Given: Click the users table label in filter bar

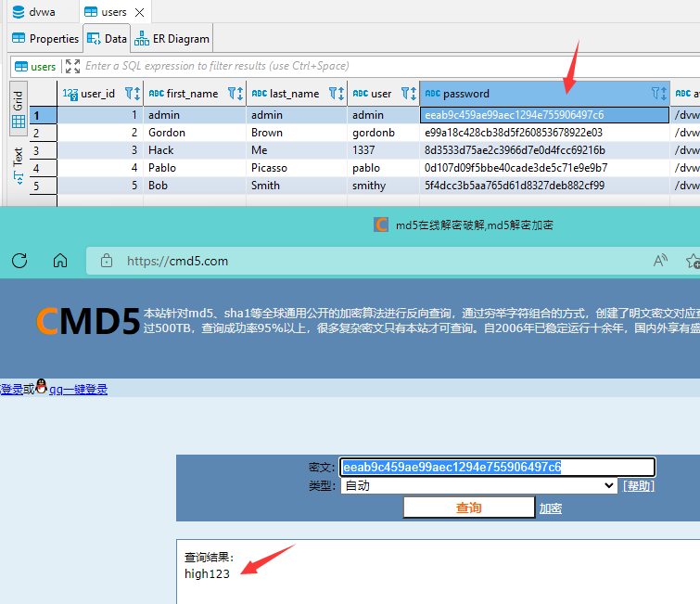Looking at the screenshot, I should click(35, 67).
